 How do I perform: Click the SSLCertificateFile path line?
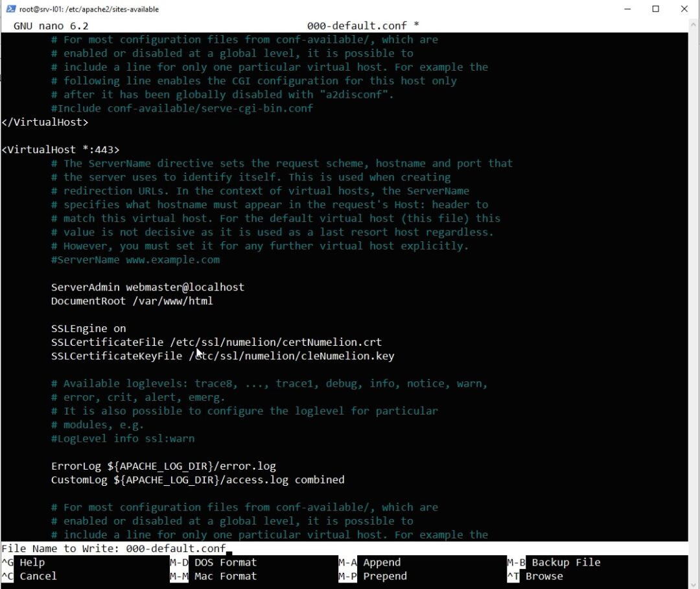(216, 342)
